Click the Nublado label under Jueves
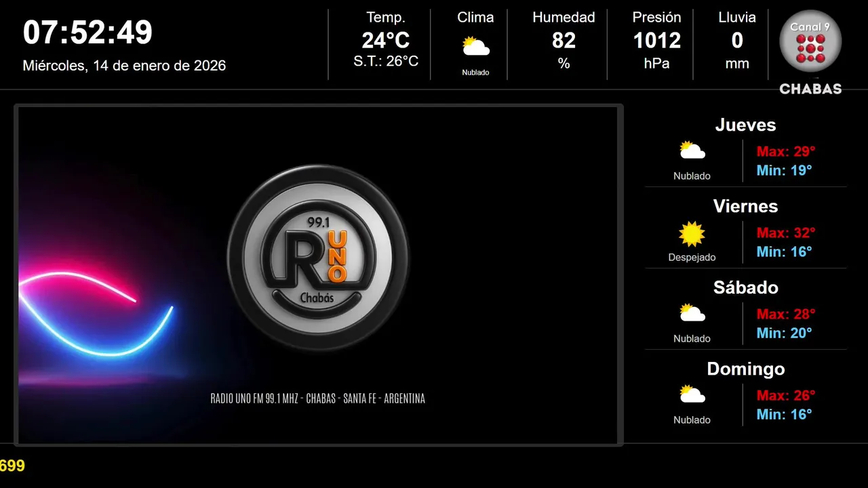The image size is (868, 488). (692, 176)
